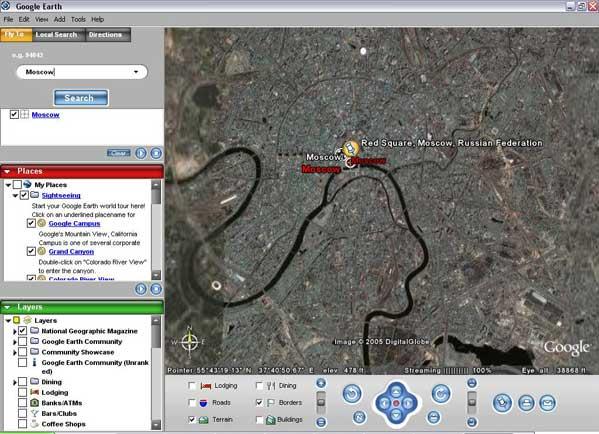
Task: Uncheck the Sightseeing folder checkbox
Action: pos(24,195)
